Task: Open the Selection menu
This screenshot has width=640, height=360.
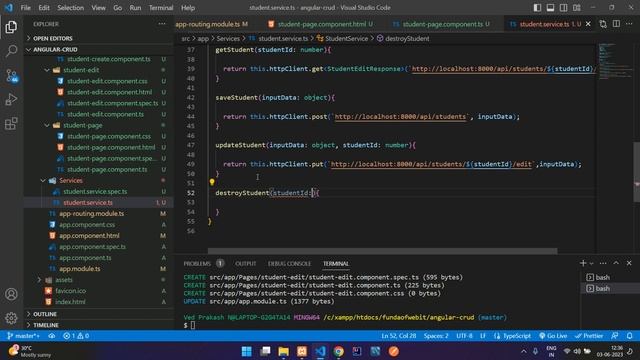Action: (70, 8)
